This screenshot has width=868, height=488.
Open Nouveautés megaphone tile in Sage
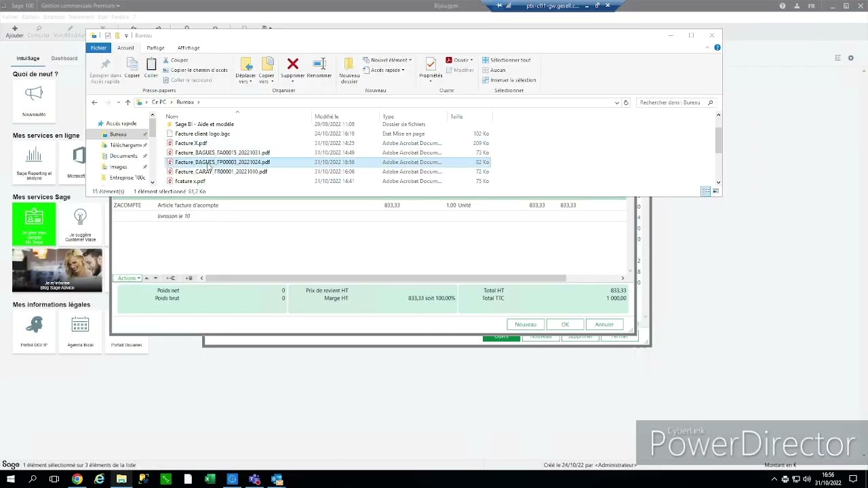point(34,100)
